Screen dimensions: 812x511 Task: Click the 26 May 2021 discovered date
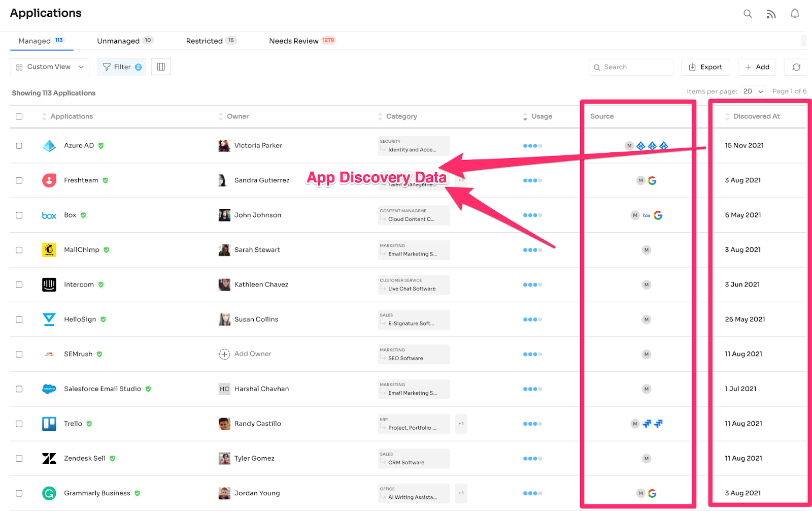pos(745,320)
